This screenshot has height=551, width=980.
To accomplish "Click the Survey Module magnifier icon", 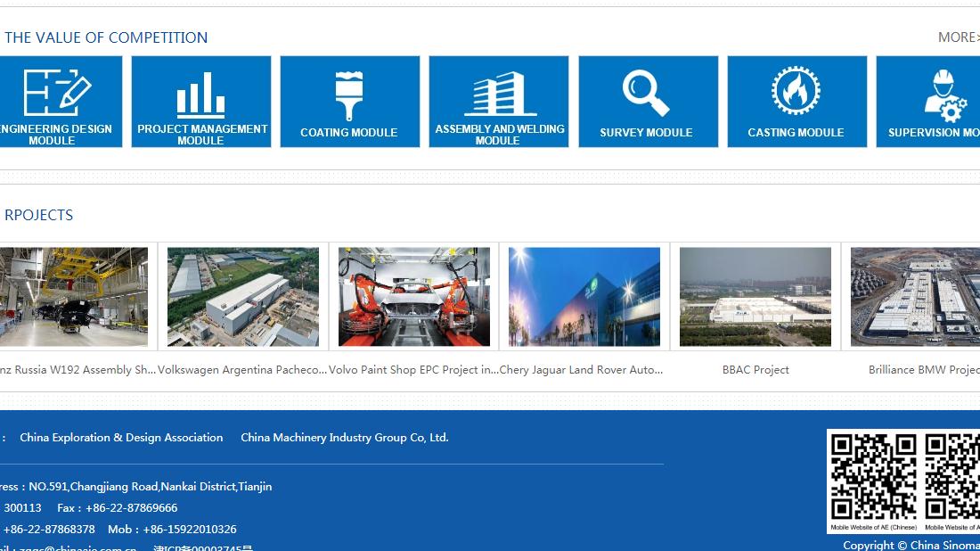I will (647, 94).
